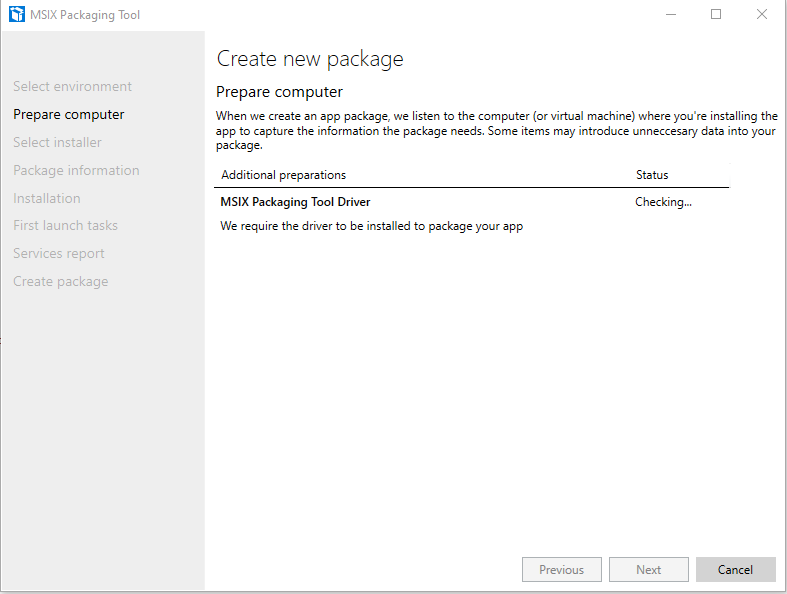The width and height of the screenshot is (787, 594).
Task: Open the Select installer step
Action: coord(57,143)
